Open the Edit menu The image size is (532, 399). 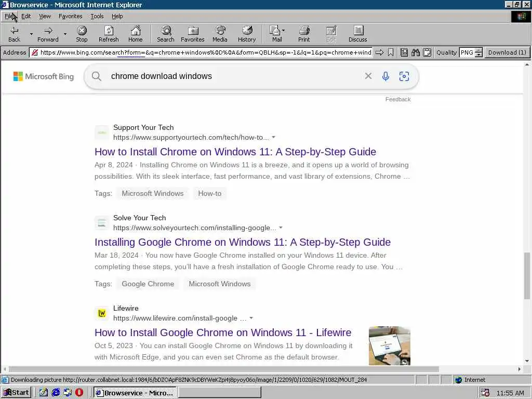pyautogui.click(x=26, y=16)
